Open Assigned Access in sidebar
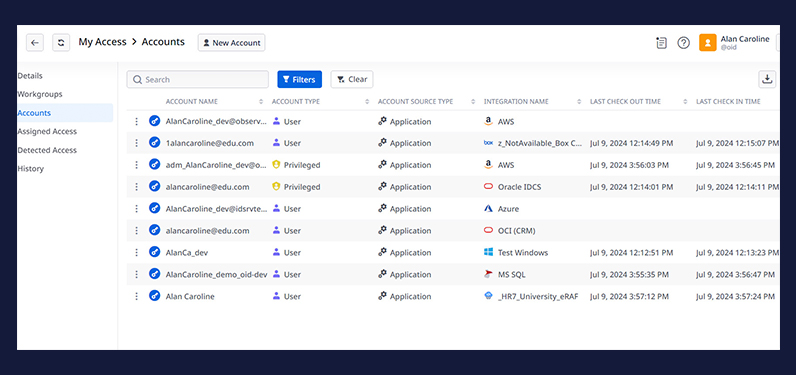Screen dimensions: 796x375 tap(47, 131)
